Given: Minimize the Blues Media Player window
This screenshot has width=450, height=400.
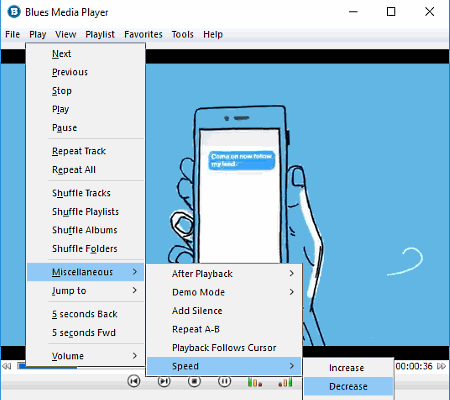Looking at the screenshot, I should pos(353,12).
